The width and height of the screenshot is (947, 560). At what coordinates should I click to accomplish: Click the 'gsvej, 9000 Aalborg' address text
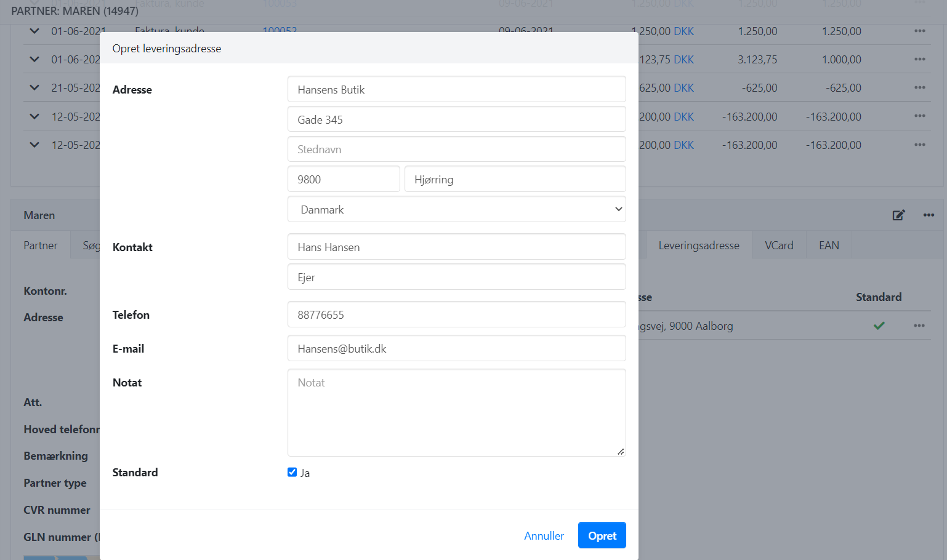(686, 326)
